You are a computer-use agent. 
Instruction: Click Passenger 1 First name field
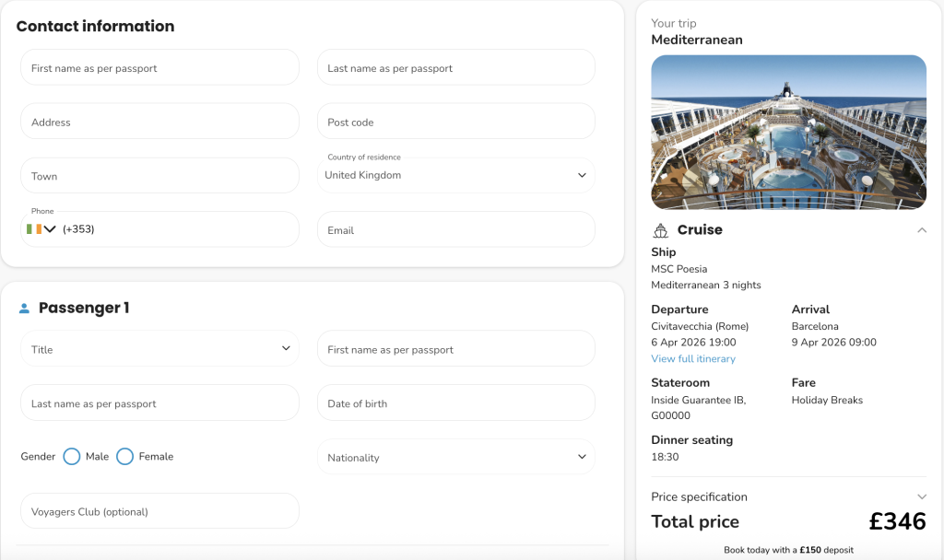[x=455, y=348]
